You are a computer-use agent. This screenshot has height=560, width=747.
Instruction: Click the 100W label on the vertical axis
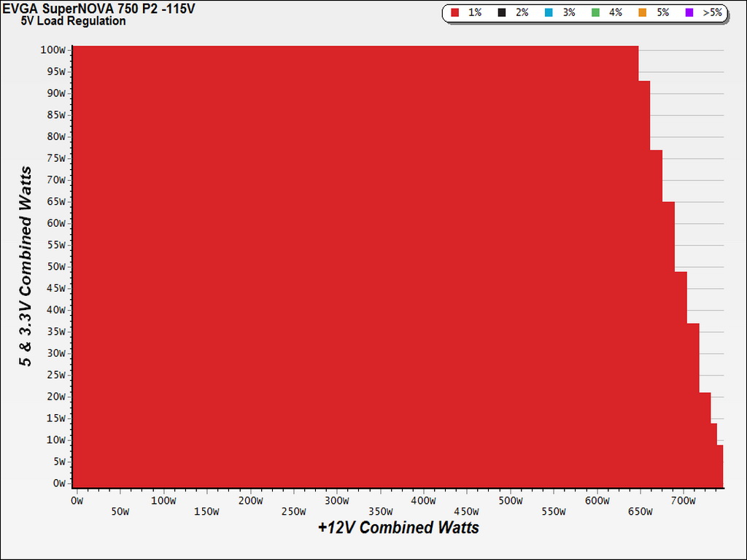[x=53, y=50]
